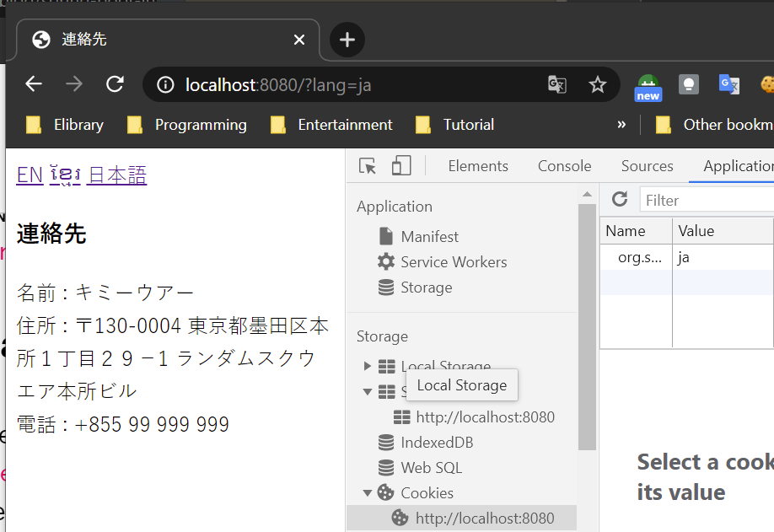The height and width of the screenshot is (532, 774).
Task: Refresh the cookies table in DevTools
Action: (x=620, y=199)
